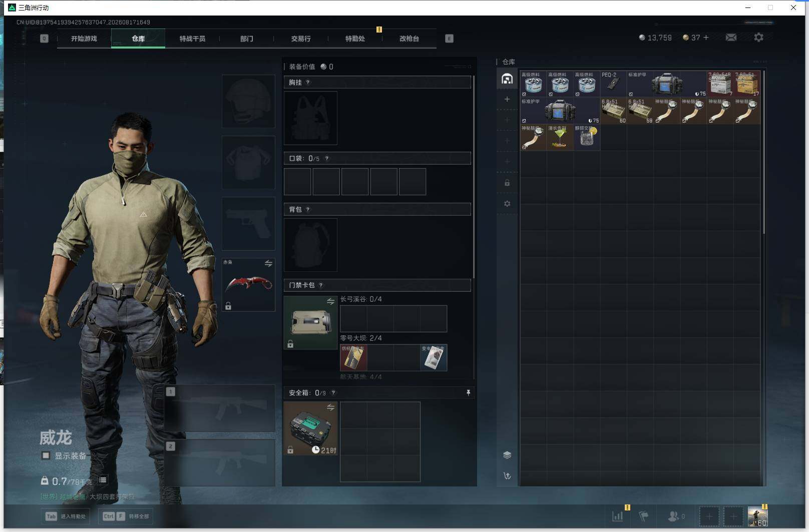This screenshot has height=532, width=809.
Task: Click the Ctrl F 转移全部 button
Action: (x=126, y=516)
